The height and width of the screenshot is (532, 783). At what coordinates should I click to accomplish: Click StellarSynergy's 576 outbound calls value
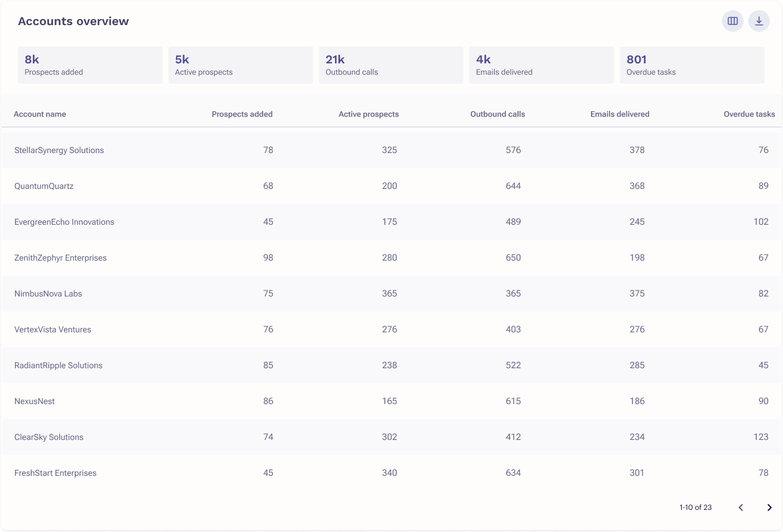coord(513,150)
